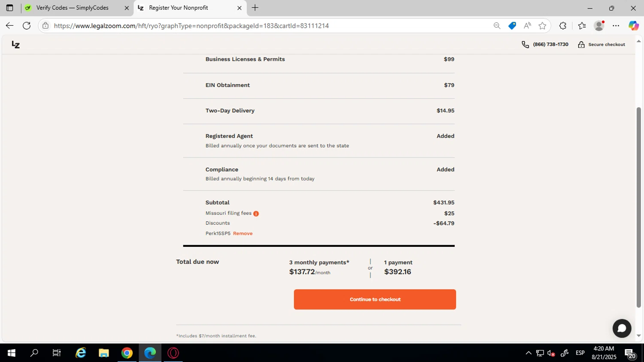
Task: Switch to Verify Codes — SimplyCodes tab
Action: (77, 8)
